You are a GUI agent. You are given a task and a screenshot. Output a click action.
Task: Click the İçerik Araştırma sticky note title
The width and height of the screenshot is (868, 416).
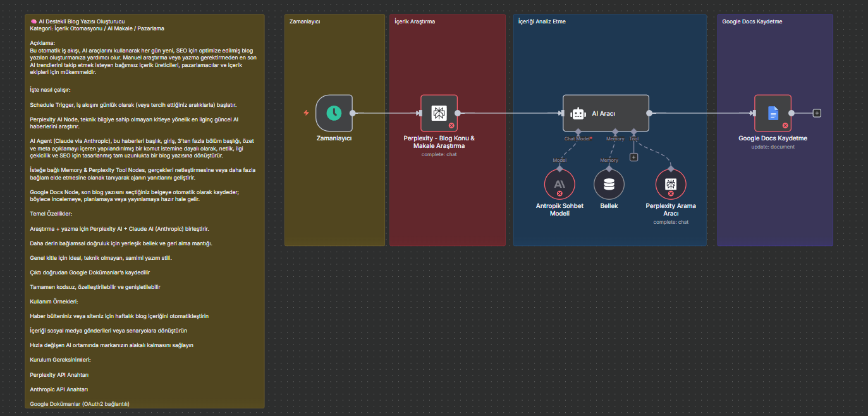(x=415, y=21)
